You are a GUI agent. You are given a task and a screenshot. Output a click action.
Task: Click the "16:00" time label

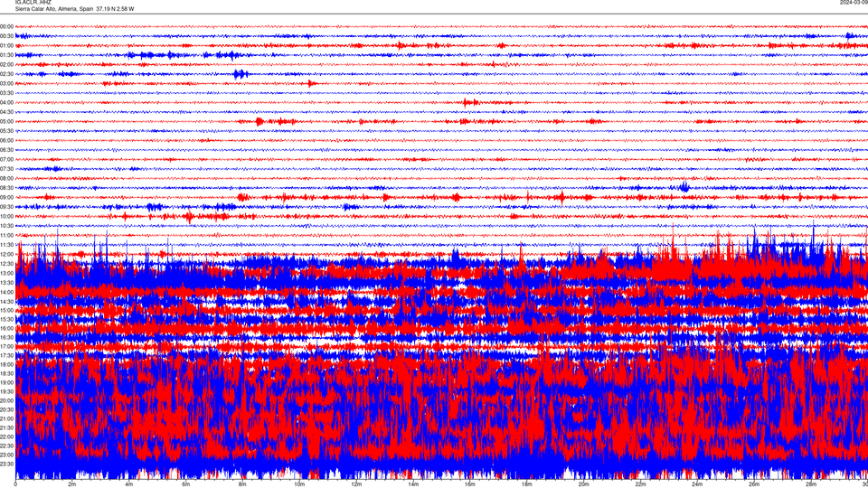6,328
